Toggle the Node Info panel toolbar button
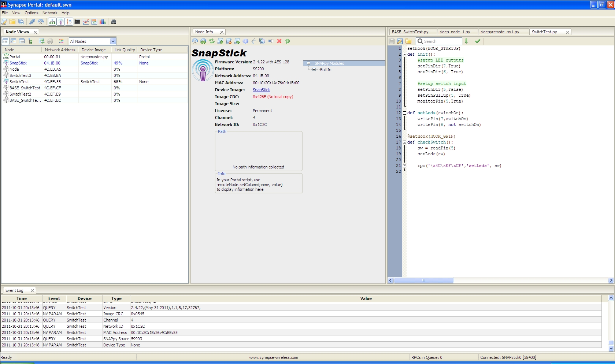The image size is (615, 364). pyautogui.click(x=61, y=22)
